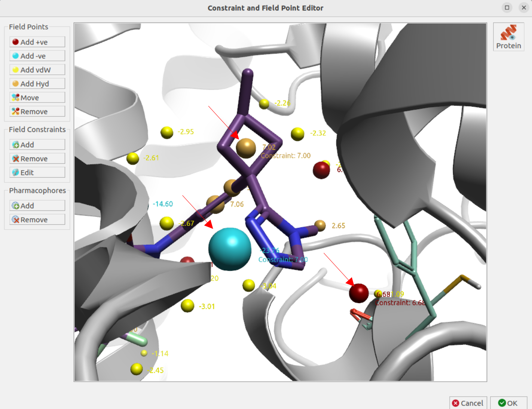The width and height of the screenshot is (532, 409).
Task: Click the red sphere icon on Add +ve
Action: [15, 42]
